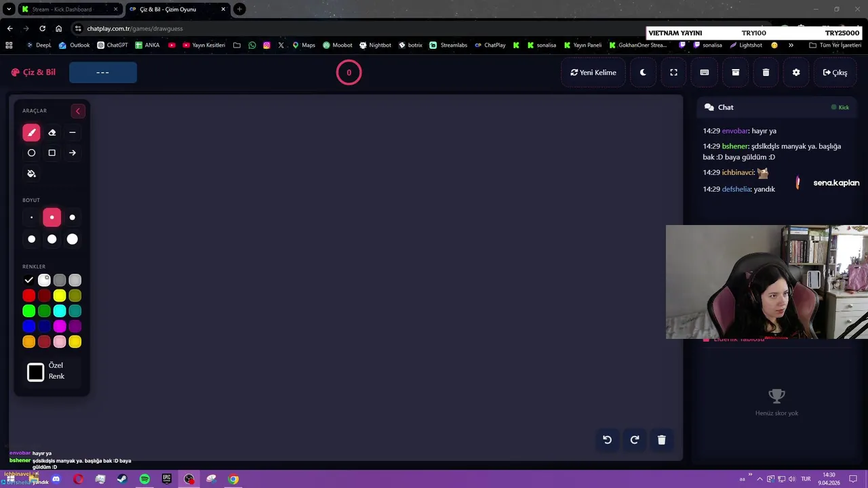Viewport: 868px width, 488px height.
Task: Collapse the Araçlar tools panel
Action: [x=78, y=111]
